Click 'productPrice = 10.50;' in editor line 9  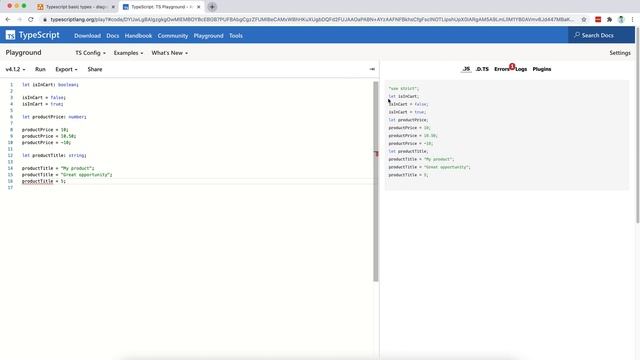tap(49, 136)
